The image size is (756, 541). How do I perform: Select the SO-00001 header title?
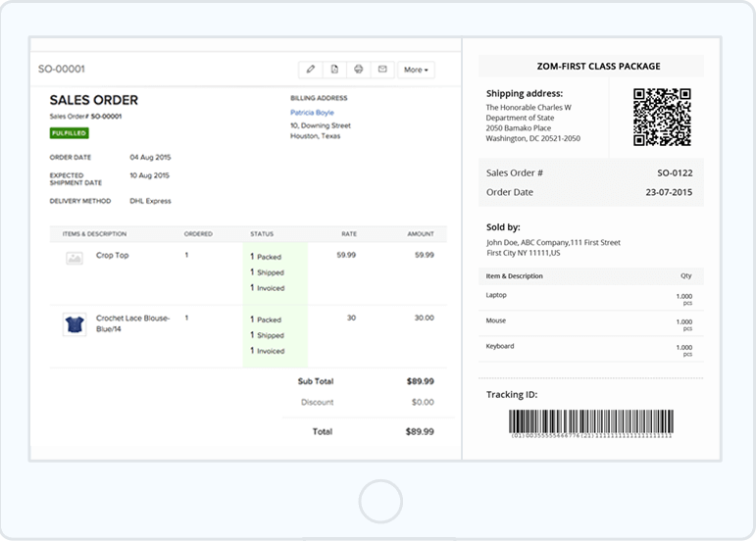point(62,69)
